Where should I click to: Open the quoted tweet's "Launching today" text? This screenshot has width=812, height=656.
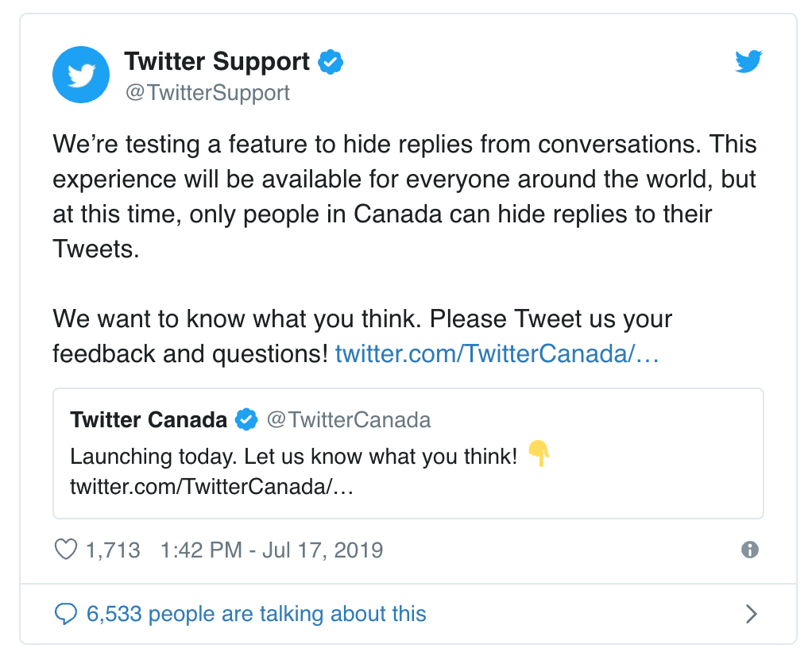294,457
